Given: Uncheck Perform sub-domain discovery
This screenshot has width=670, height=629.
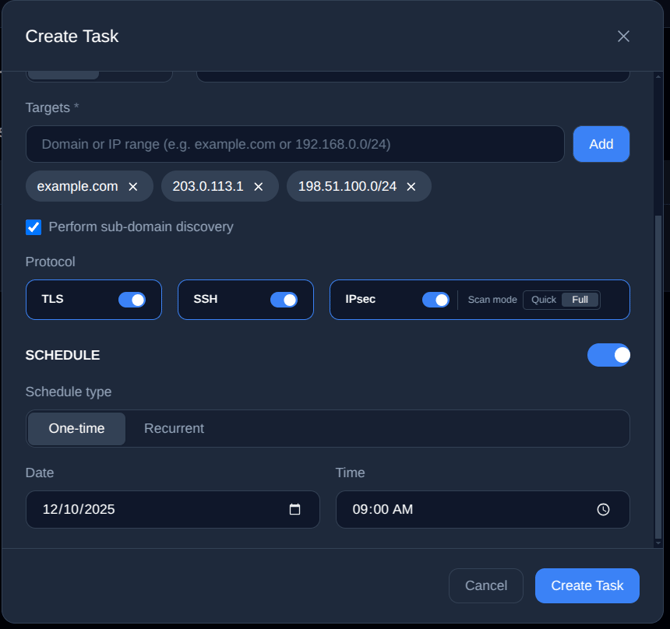Looking at the screenshot, I should [x=33, y=227].
